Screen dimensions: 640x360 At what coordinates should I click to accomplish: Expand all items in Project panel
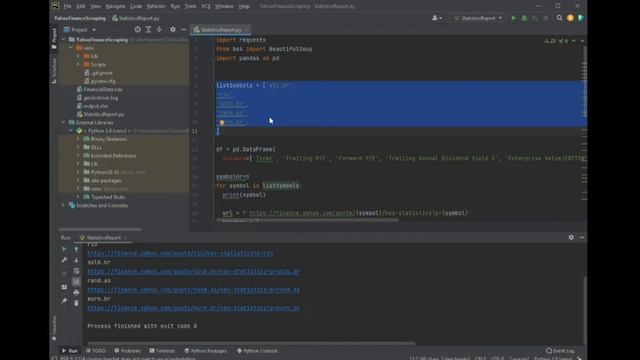point(149,29)
